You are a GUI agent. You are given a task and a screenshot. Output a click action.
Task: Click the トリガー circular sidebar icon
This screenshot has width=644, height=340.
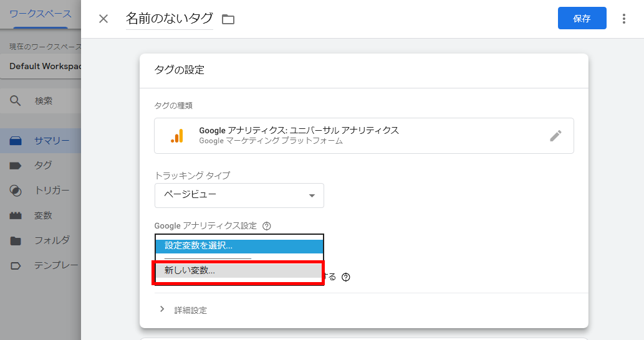pos(15,191)
